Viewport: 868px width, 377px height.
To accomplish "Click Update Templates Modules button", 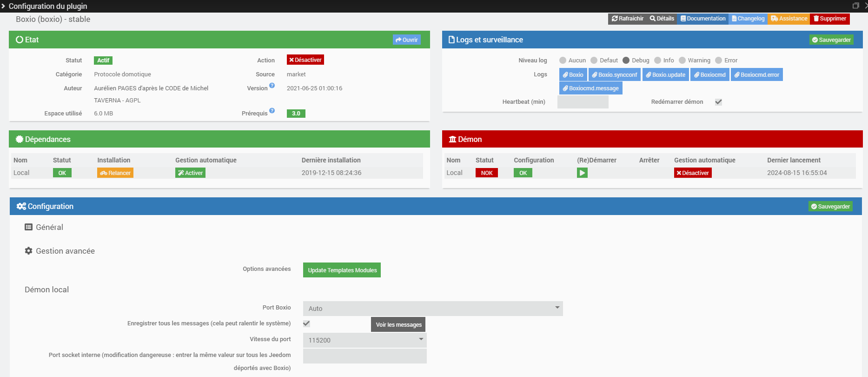I will click(x=342, y=270).
